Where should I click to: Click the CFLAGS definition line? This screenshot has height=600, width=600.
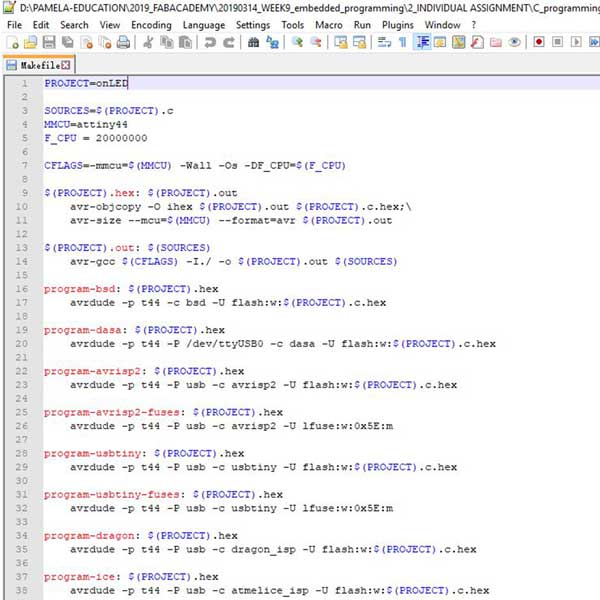tap(195, 166)
